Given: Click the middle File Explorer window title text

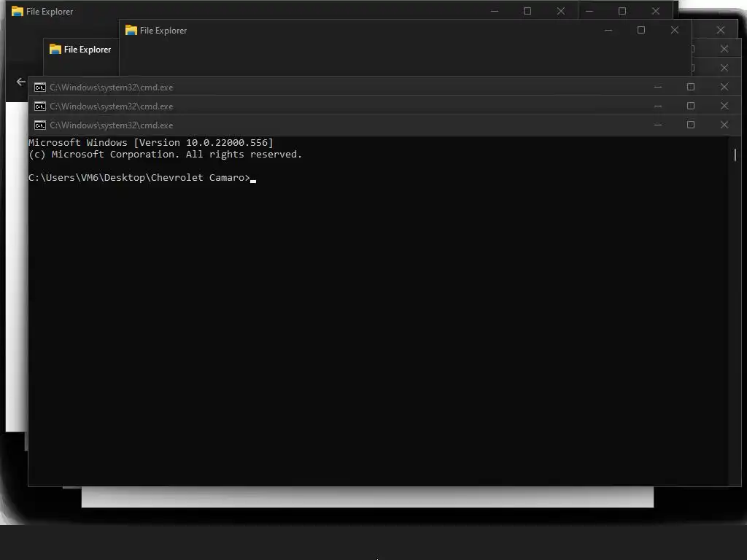Looking at the screenshot, I should pyautogui.click(x=163, y=31).
